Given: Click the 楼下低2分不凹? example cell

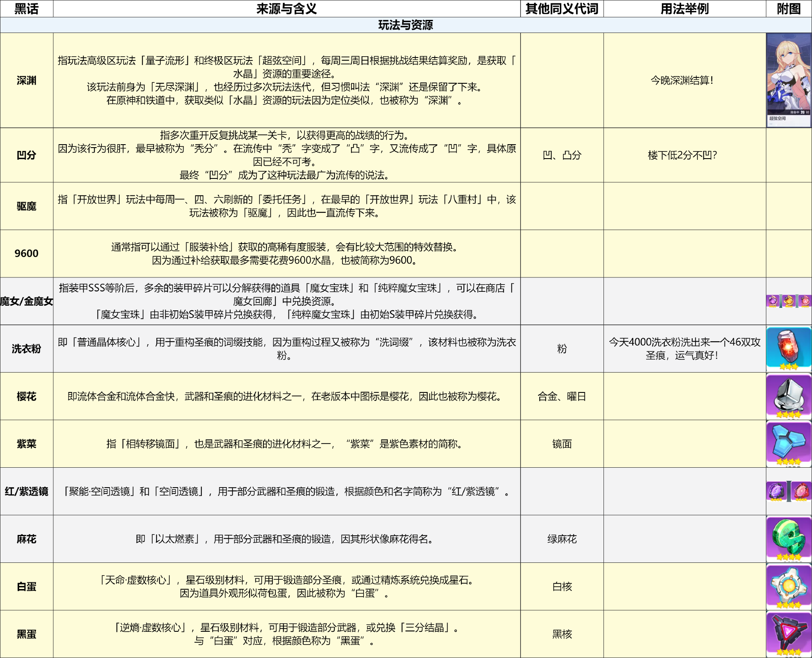Looking at the screenshot, I should (x=685, y=155).
